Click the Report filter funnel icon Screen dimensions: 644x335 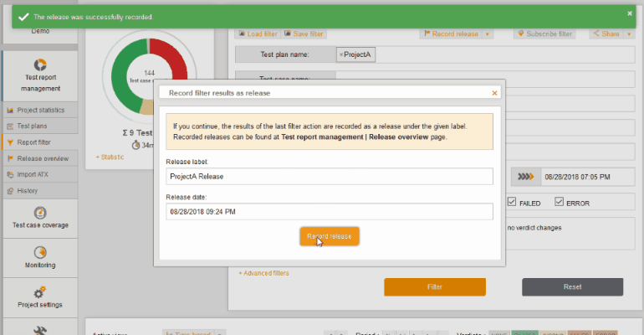10,142
